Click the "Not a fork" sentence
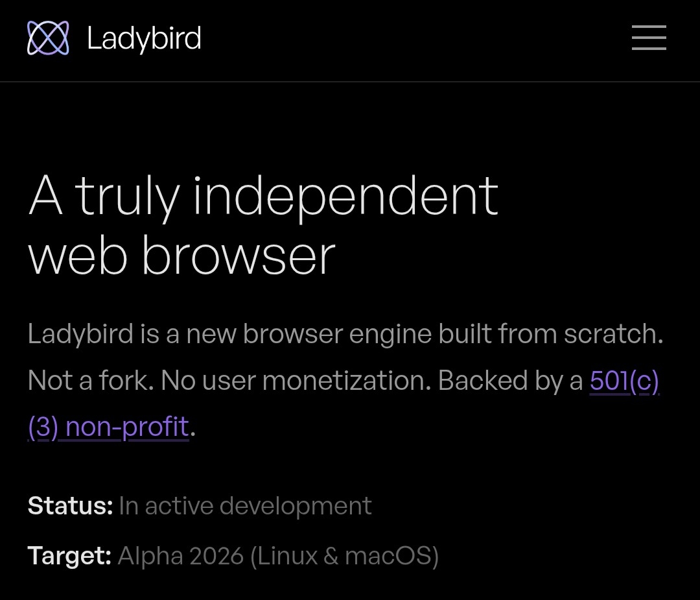Screen dimensions: 700x600 tap(91, 381)
